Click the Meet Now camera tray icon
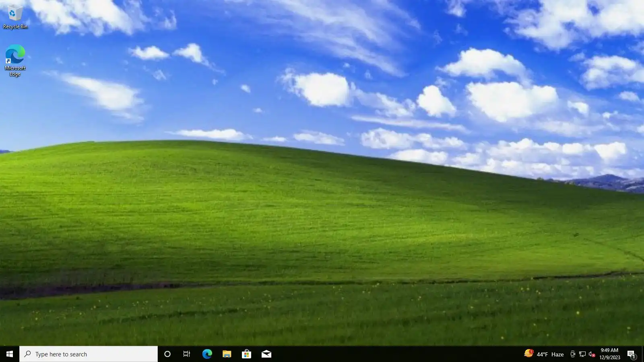 click(x=573, y=354)
